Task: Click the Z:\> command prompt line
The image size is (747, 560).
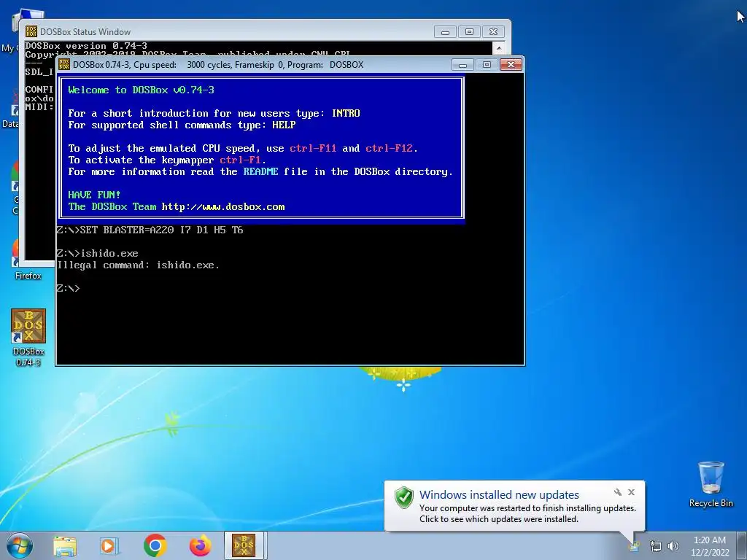Action: pyautogui.click(x=68, y=288)
